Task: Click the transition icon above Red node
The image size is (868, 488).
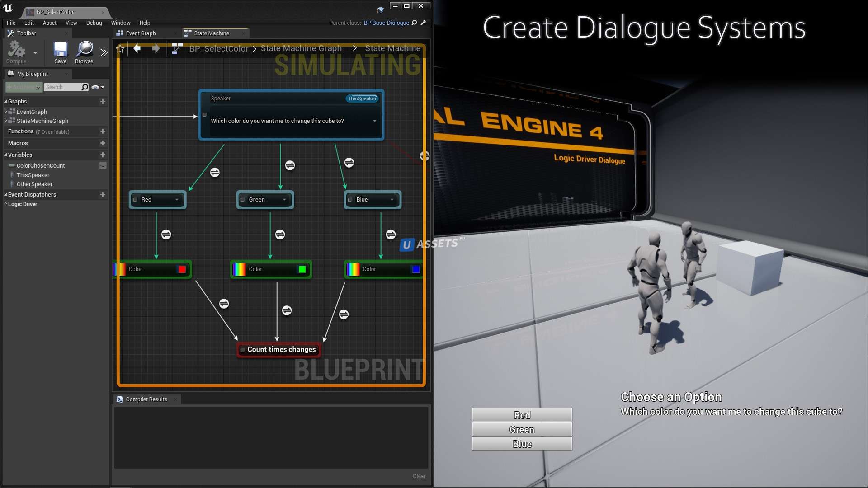Action: click(215, 172)
